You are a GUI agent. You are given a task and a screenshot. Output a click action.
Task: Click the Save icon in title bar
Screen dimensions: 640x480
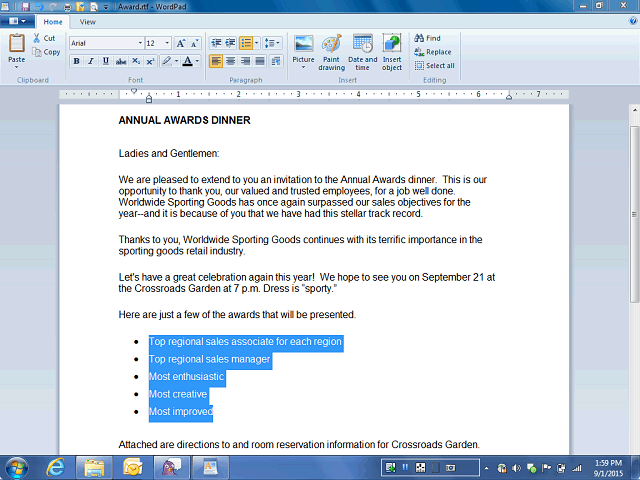25,7
